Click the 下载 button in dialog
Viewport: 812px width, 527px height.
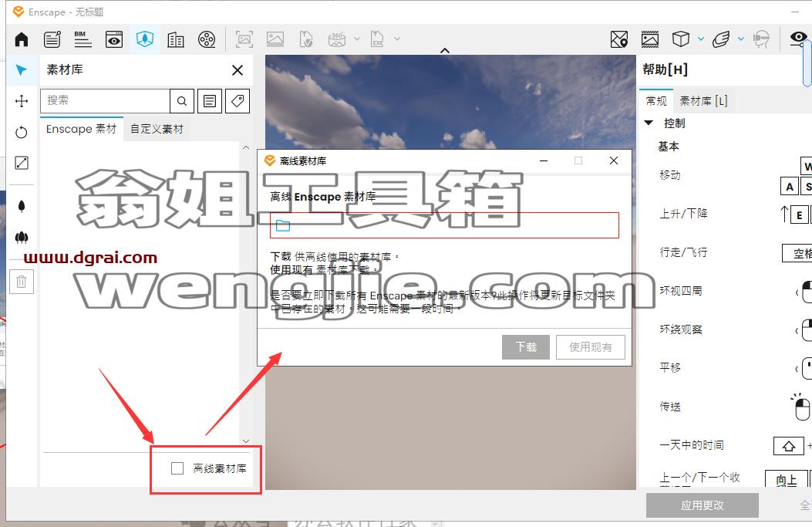(x=526, y=347)
